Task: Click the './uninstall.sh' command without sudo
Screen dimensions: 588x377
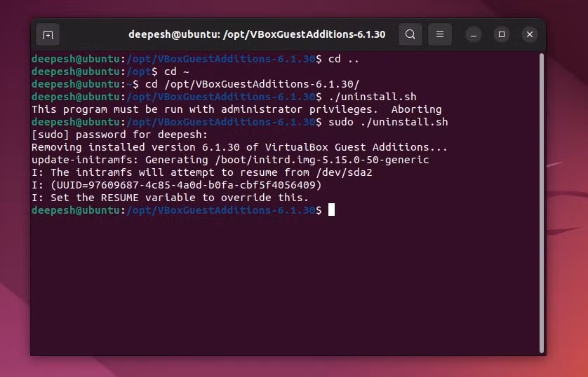Action: (373, 97)
